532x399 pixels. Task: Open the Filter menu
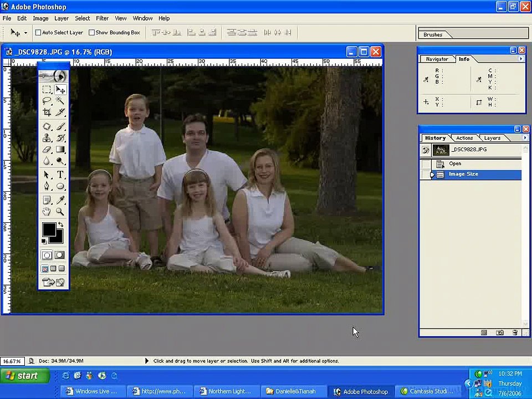[102, 18]
